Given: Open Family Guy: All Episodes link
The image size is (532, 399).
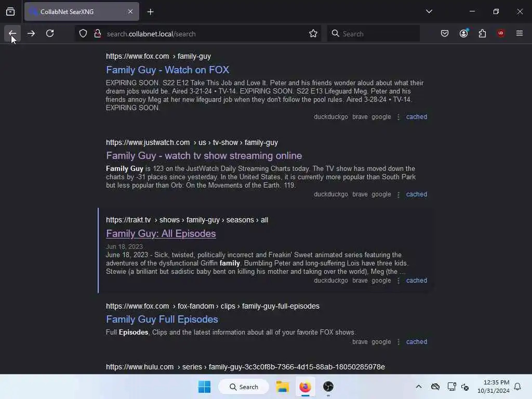Looking at the screenshot, I should 161,234.
